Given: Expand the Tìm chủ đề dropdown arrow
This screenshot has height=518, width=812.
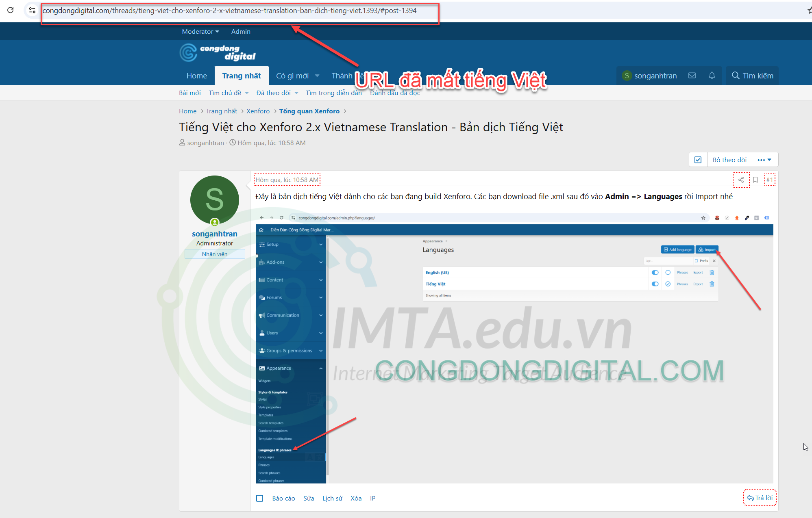Looking at the screenshot, I should tap(247, 93).
